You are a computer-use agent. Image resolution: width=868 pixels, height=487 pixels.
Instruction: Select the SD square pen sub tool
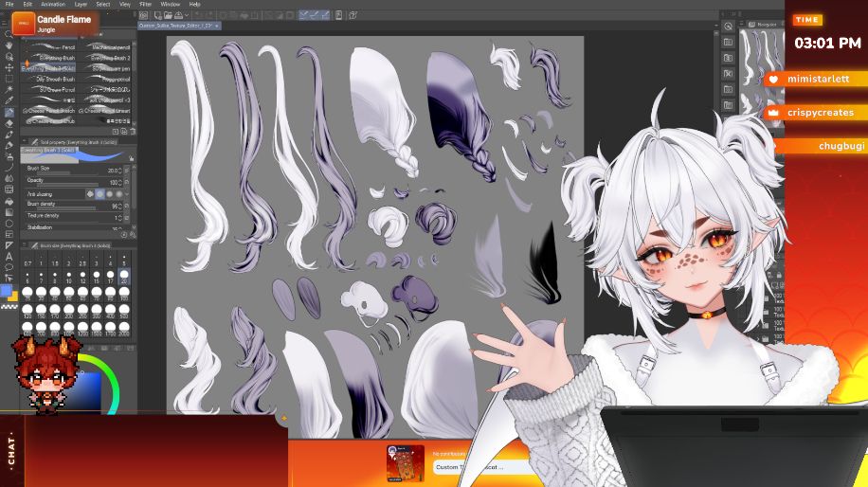point(103,68)
